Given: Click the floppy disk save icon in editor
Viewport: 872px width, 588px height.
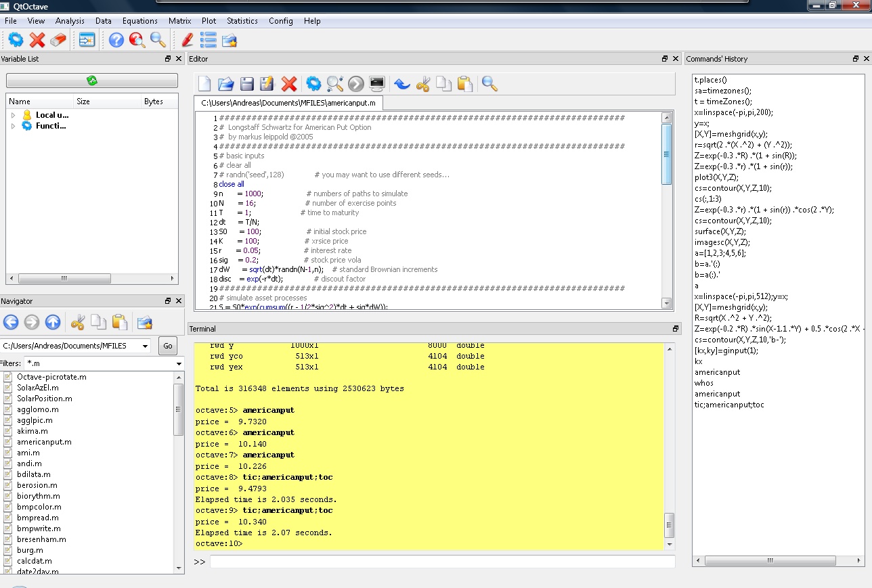Looking at the screenshot, I should pos(247,84).
